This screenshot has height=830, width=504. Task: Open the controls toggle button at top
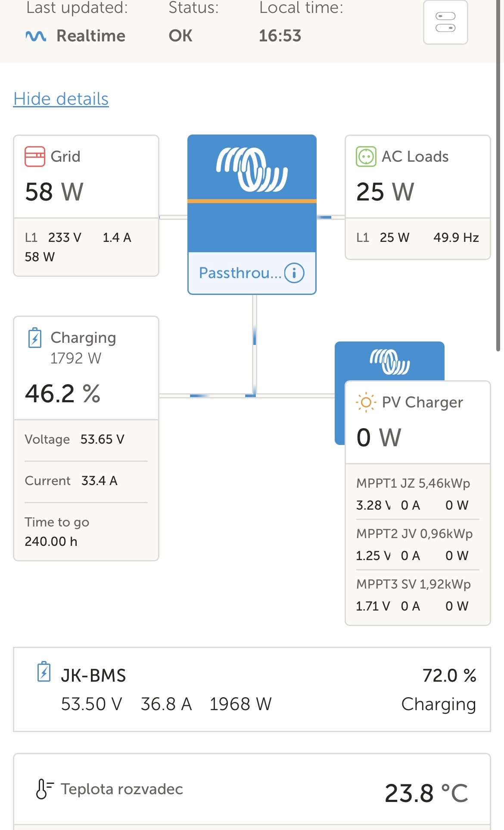(445, 22)
